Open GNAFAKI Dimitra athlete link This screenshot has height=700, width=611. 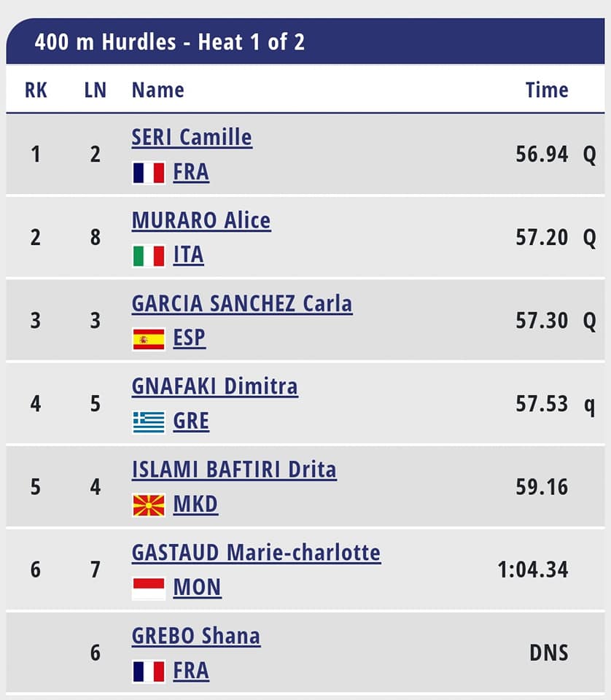[x=214, y=386]
